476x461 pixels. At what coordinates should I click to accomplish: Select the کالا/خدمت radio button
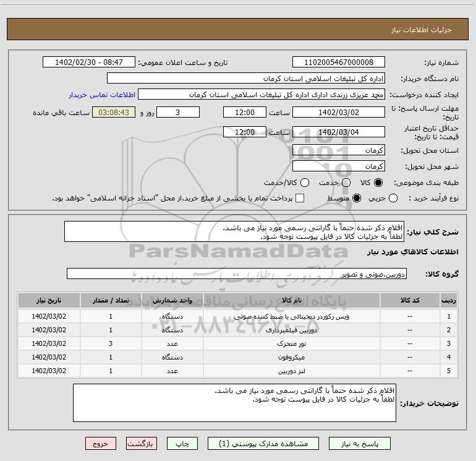click(305, 183)
